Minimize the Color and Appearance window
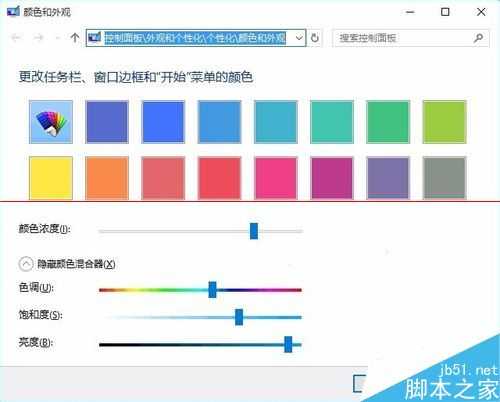 point(410,12)
